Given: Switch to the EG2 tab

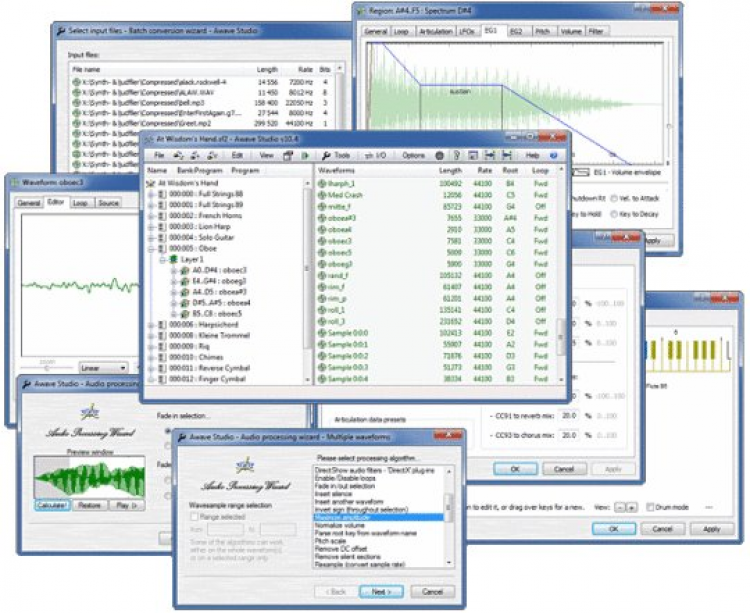Looking at the screenshot, I should (516, 31).
